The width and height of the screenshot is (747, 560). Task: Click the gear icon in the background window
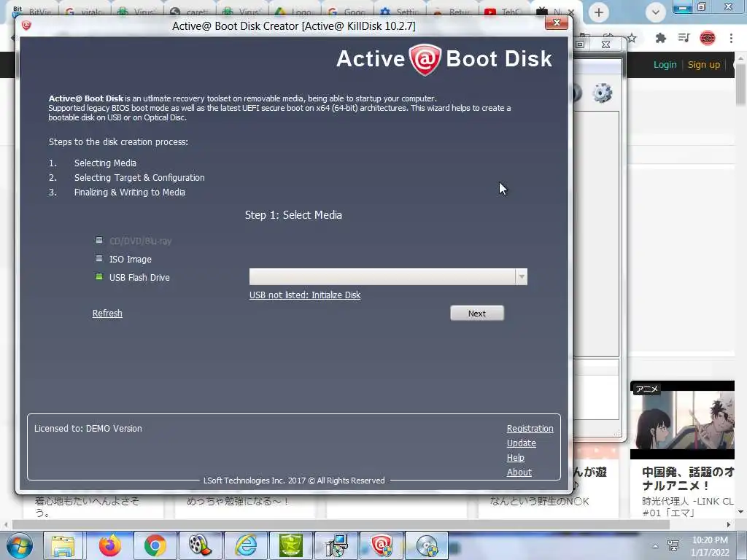(602, 93)
